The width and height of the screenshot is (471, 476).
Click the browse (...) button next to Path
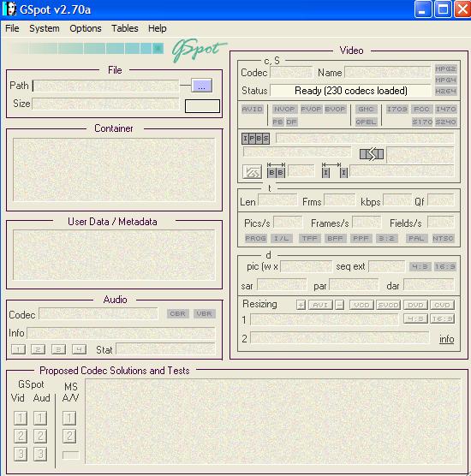pyautogui.click(x=201, y=86)
